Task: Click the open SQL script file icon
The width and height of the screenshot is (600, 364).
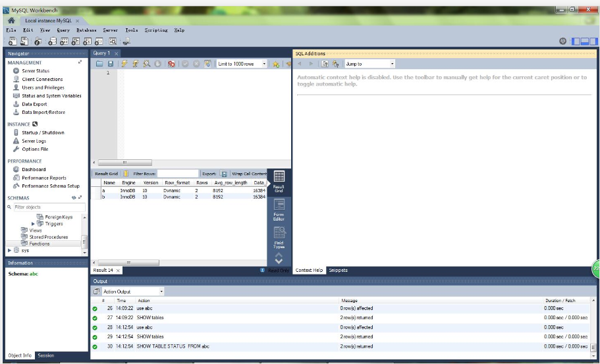Action: pyautogui.click(x=24, y=41)
